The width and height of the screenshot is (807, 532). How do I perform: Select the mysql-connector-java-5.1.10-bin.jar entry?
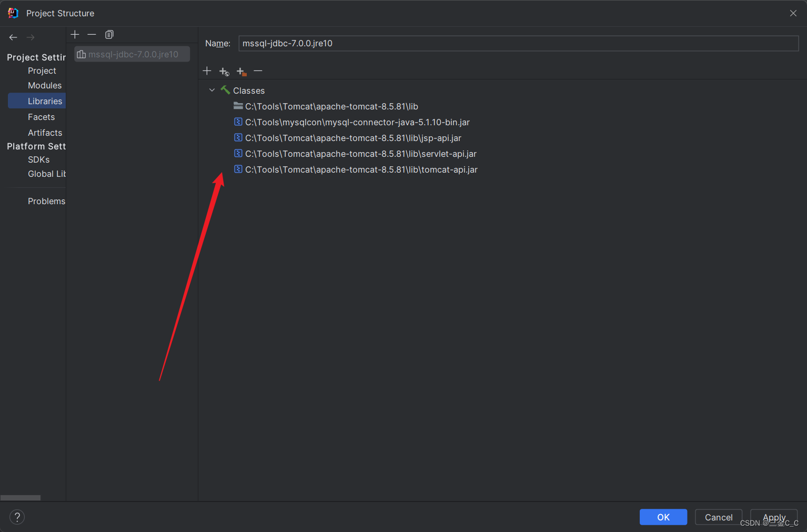coord(357,122)
